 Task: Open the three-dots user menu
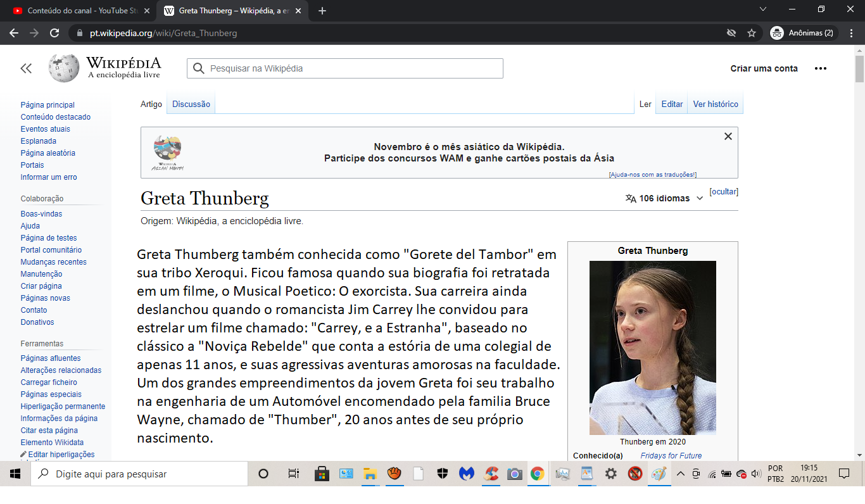821,68
